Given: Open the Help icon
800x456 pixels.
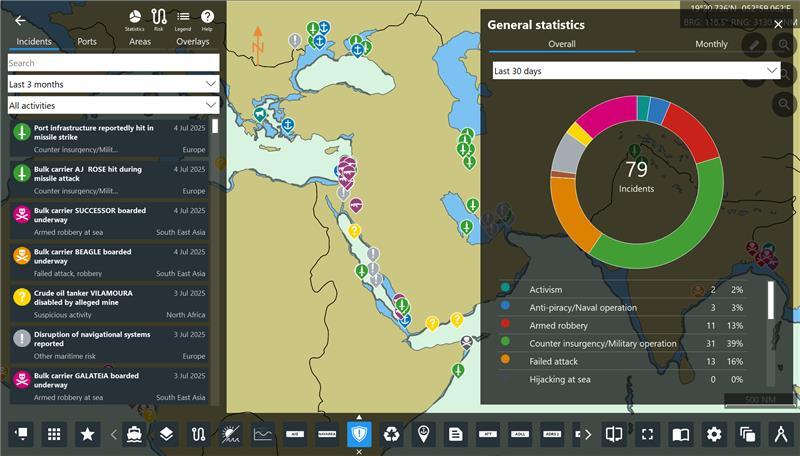Looking at the screenshot, I should pos(208,20).
